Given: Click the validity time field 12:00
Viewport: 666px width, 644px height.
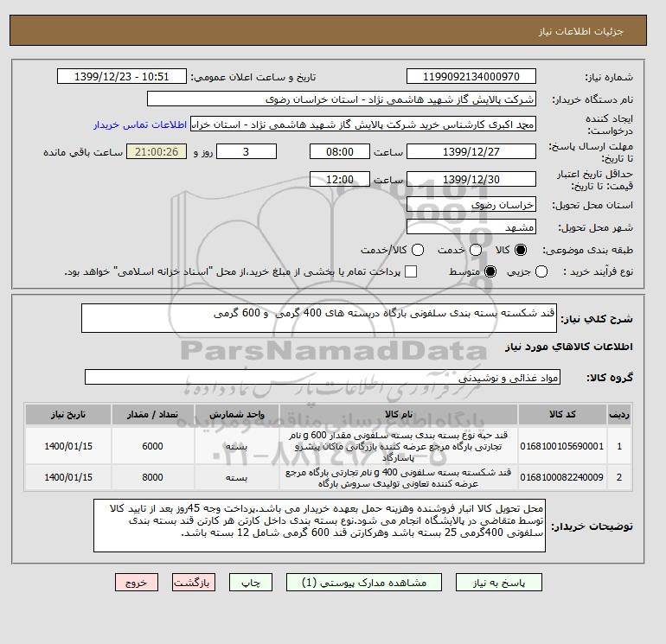Looking at the screenshot, I should click(339, 179).
